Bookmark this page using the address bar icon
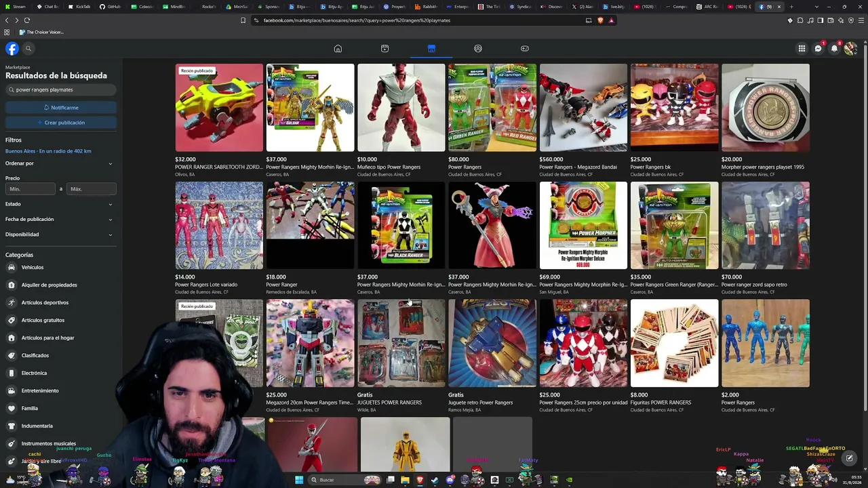 point(243,20)
